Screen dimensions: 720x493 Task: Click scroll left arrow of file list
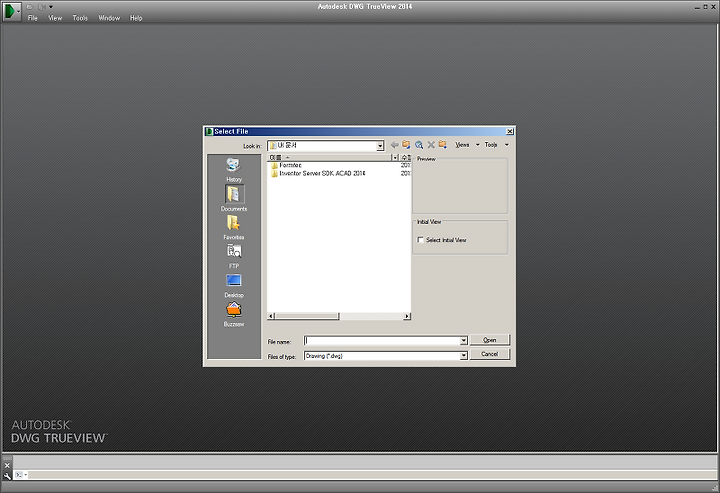(x=271, y=316)
